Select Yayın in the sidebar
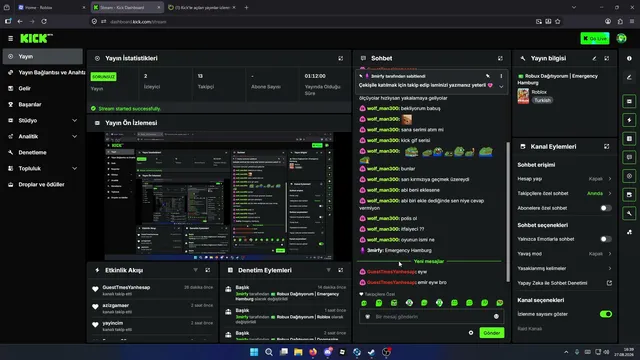The height and width of the screenshot is (360, 640). tap(43, 56)
